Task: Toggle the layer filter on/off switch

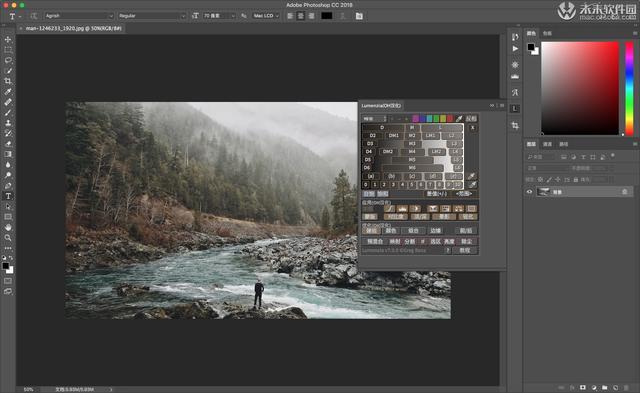Action: click(x=613, y=155)
